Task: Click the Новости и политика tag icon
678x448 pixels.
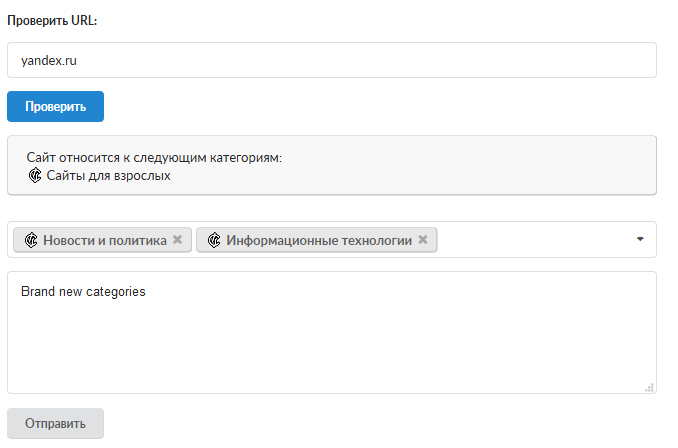Action: 31,240
